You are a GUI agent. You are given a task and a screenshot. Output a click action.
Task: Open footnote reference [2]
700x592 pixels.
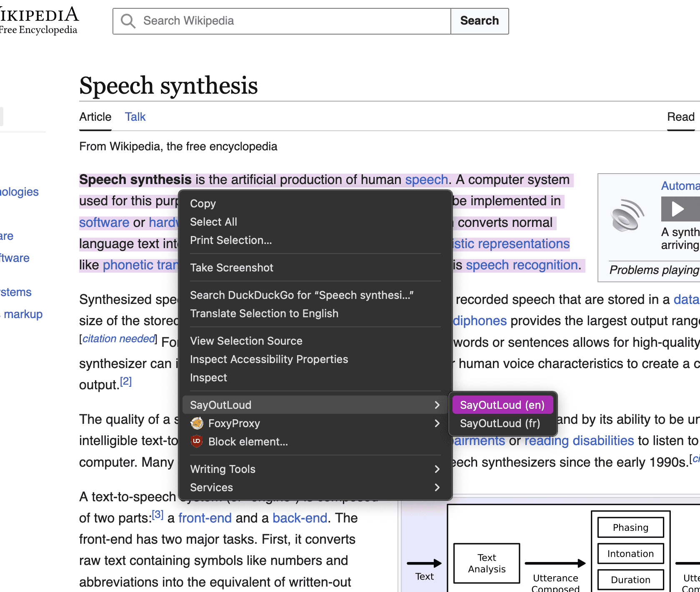click(126, 381)
